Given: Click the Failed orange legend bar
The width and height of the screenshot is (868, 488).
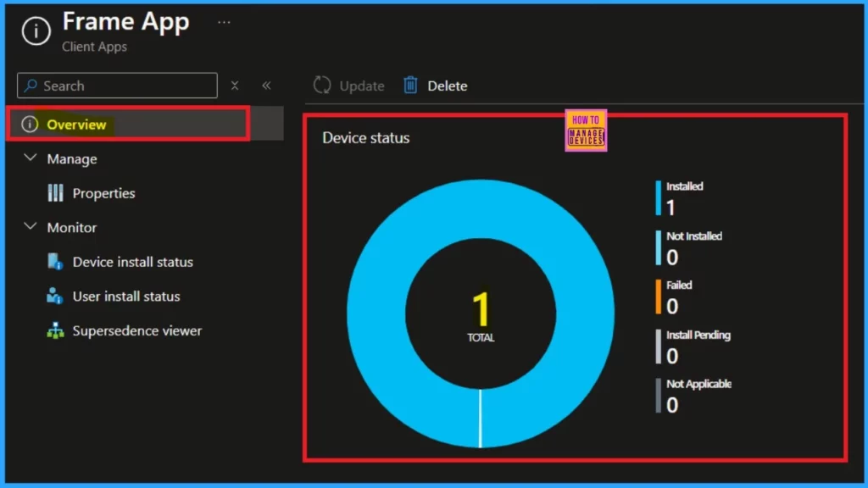Looking at the screenshot, I should (x=658, y=297).
